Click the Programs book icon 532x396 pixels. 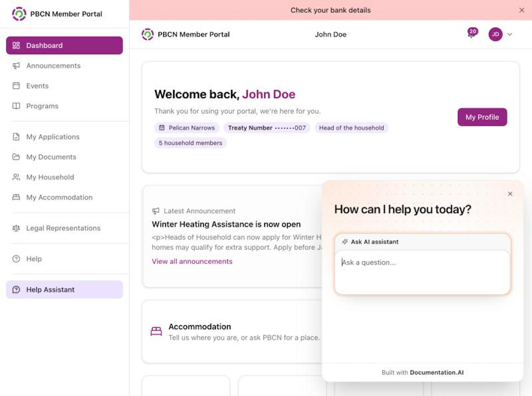16,106
